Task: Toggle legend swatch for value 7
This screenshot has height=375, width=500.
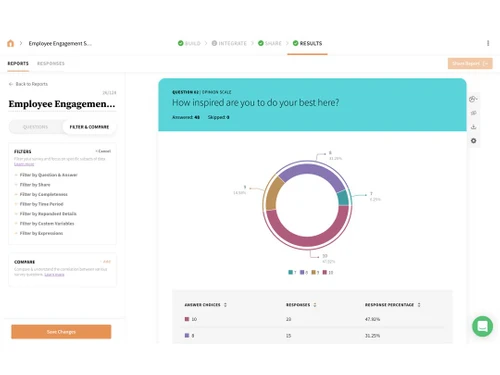Action: coord(290,272)
